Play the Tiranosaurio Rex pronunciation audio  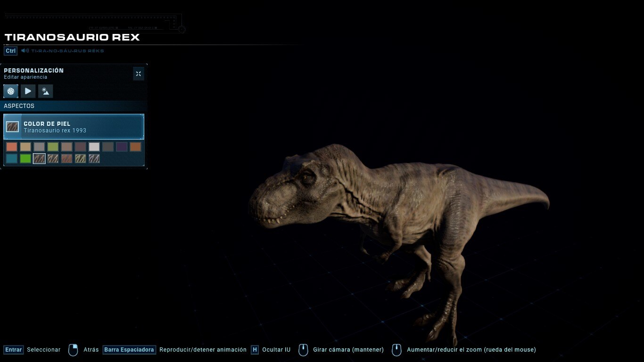point(25,50)
